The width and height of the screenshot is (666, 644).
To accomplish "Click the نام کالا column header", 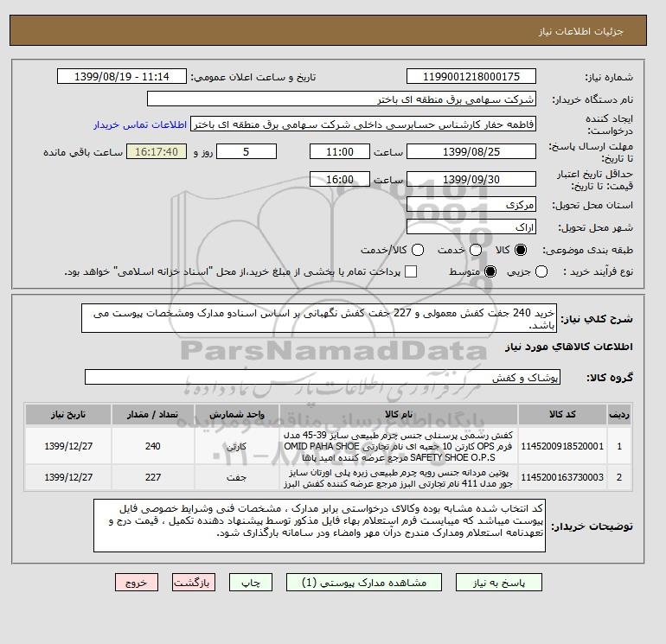I will 399,414.
